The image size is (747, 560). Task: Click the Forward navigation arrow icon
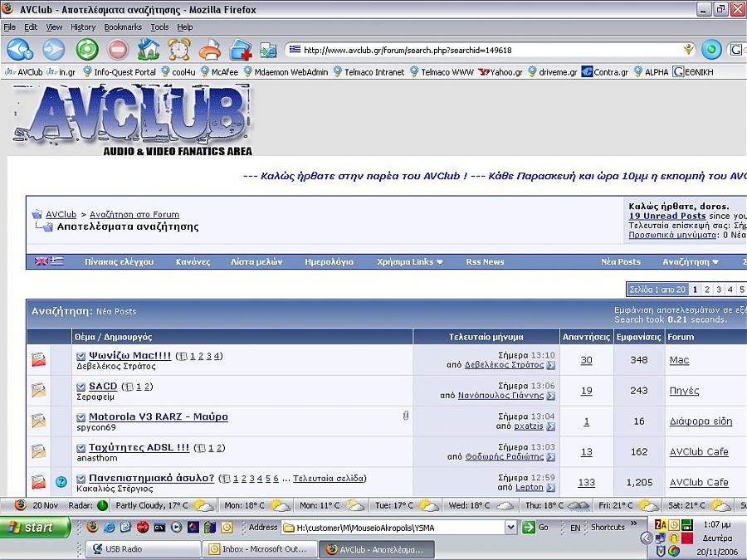coord(53,49)
